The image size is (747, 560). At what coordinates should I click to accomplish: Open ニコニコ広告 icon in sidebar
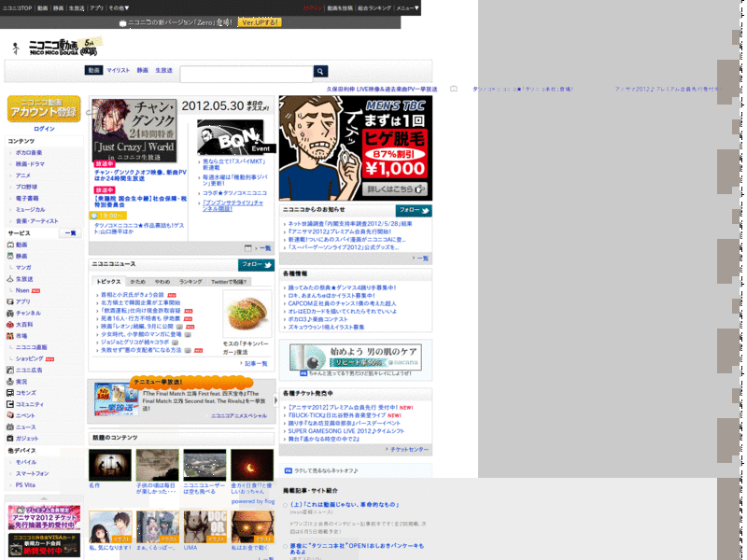[x=10, y=370]
